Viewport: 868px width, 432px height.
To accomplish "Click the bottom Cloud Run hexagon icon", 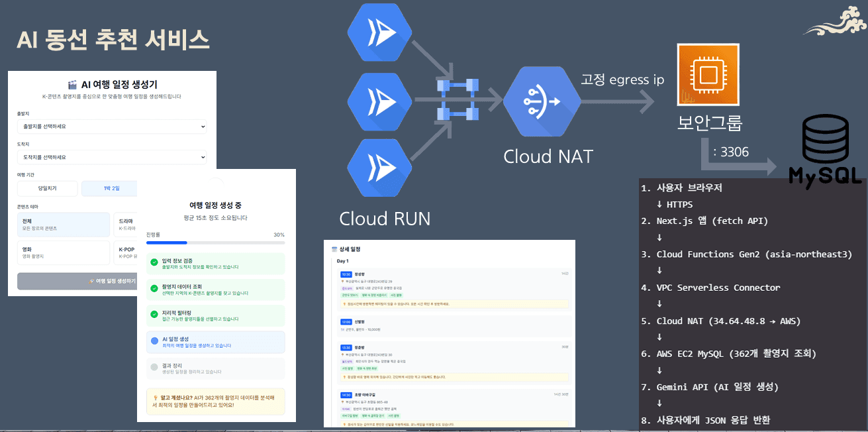I will [380, 166].
